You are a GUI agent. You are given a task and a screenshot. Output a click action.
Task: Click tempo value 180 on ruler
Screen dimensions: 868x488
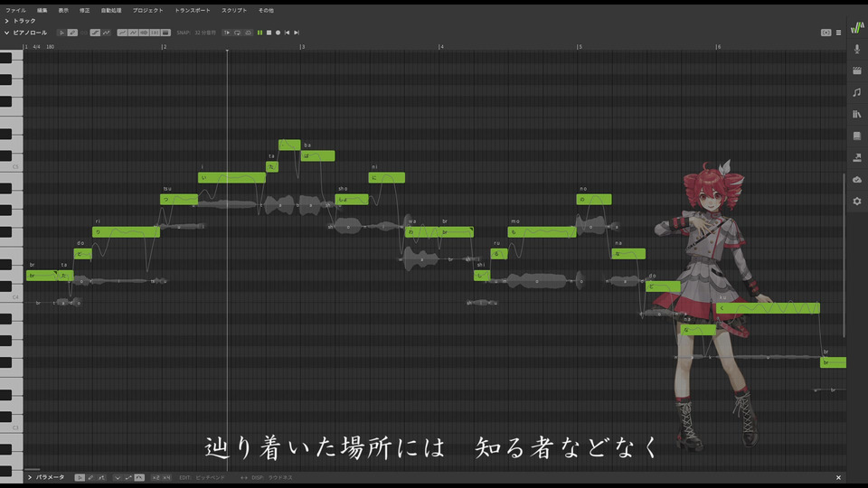pyautogui.click(x=51, y=47)
